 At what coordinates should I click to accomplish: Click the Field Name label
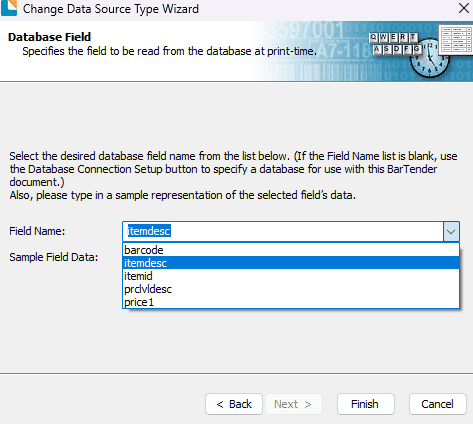37,231
